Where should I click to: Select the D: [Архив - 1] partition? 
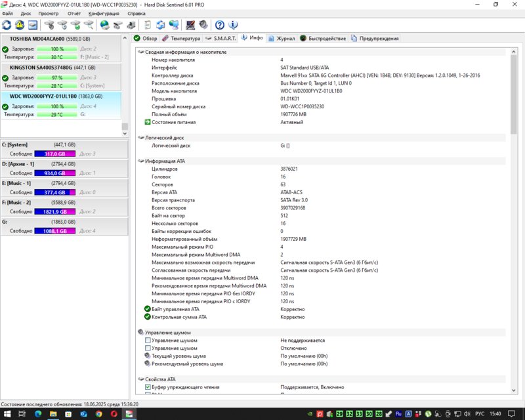pyautogui.click(x=64, y=169)
